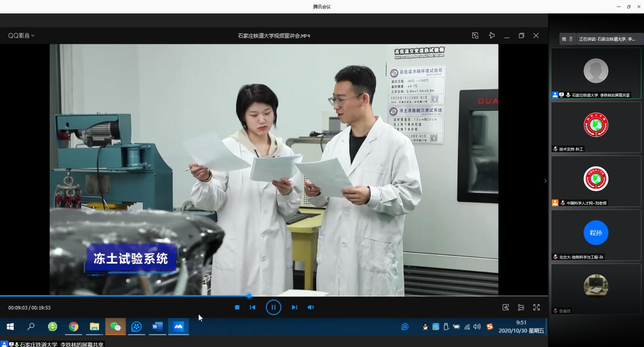
Task: Click the 冻土试验系统 caption in the video
Action: pyautogui.click(x=130, y=258)
